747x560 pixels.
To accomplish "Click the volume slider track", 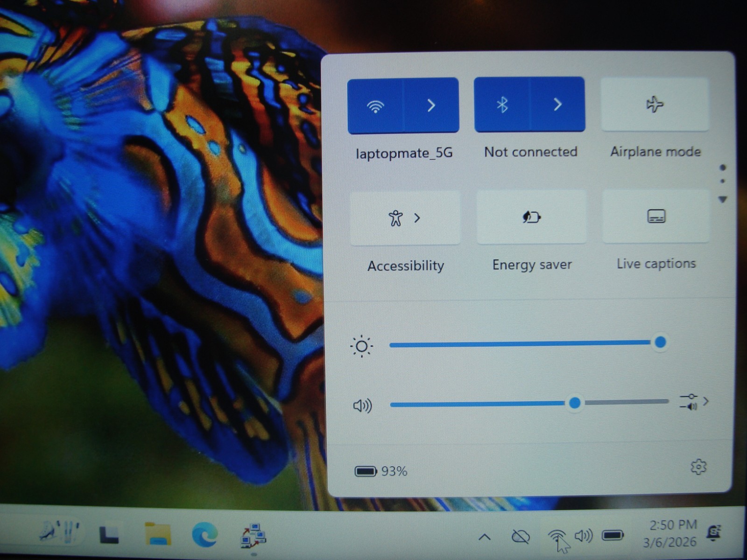I will 529,402.
